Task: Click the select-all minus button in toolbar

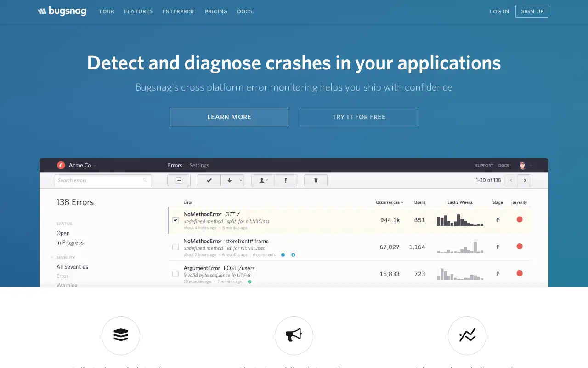Action: (179, 180)
